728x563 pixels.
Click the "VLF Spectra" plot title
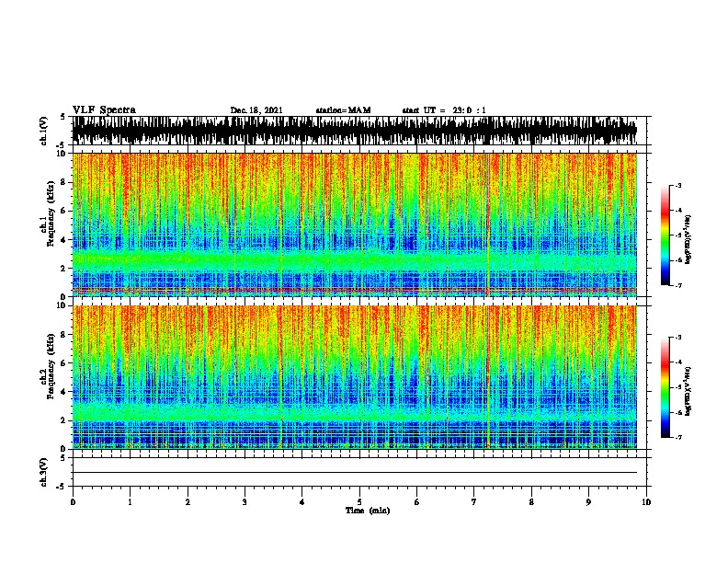104,110
